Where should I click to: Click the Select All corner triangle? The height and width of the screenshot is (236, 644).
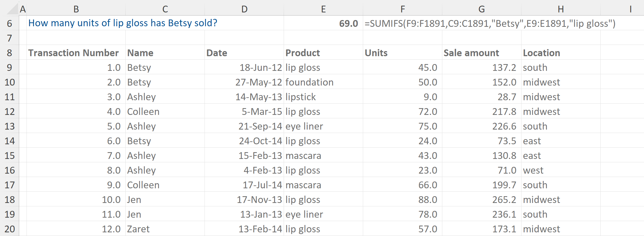pos(12,9)
